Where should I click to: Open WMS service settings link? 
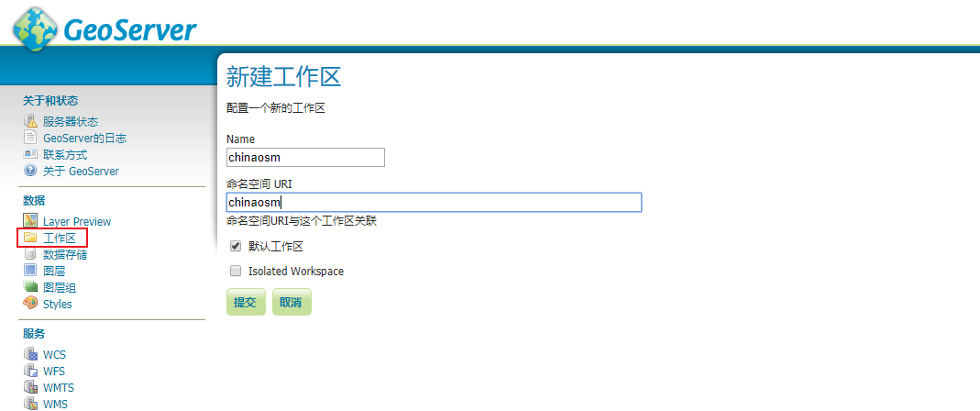click(56, 404)
